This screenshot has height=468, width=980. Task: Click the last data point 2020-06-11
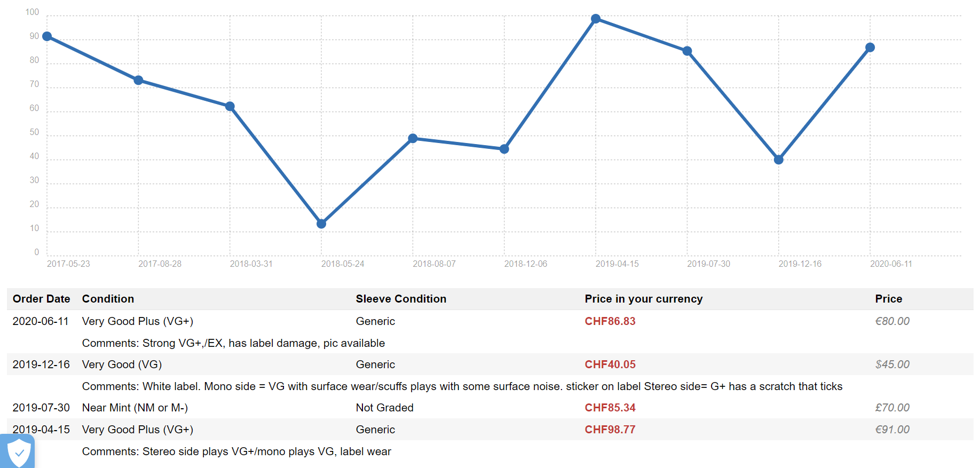pos(870,47)
